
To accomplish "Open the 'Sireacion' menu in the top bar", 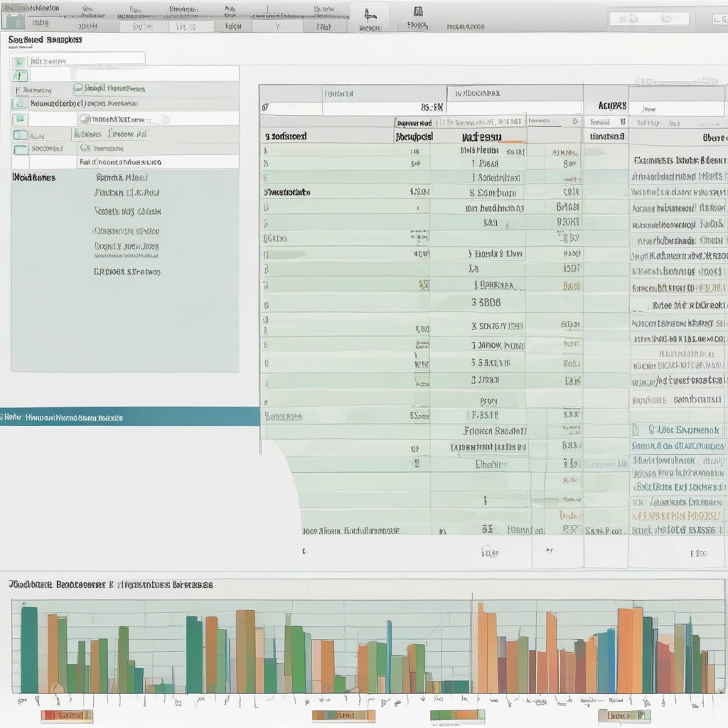I will 184,9.
